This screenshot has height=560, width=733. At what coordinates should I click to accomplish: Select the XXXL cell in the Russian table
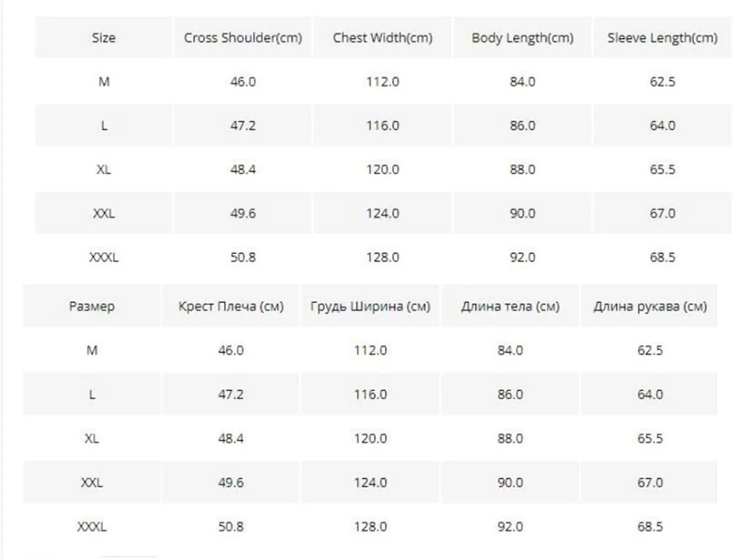(92, 527)
